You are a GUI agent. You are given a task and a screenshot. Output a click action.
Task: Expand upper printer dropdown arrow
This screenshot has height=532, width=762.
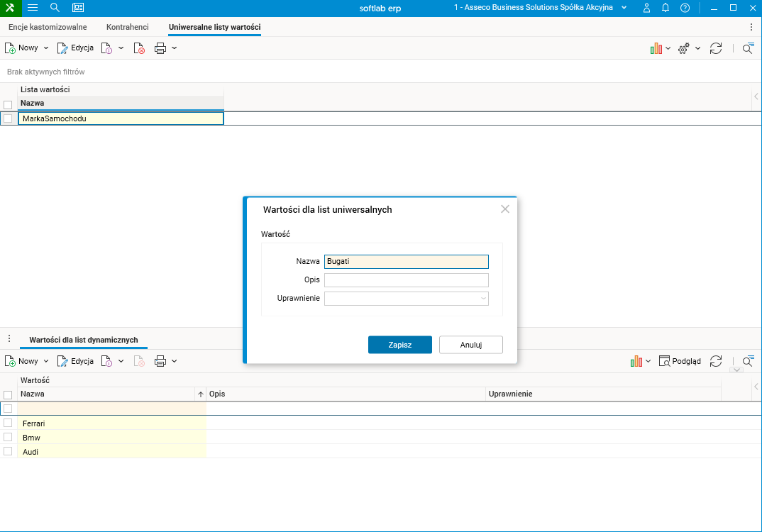point(175,48)
